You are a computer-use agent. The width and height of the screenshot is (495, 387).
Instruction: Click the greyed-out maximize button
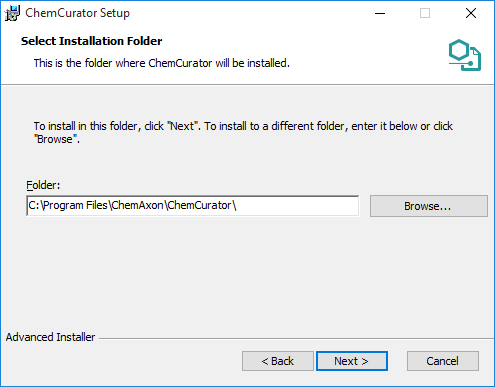click(425, 13)
